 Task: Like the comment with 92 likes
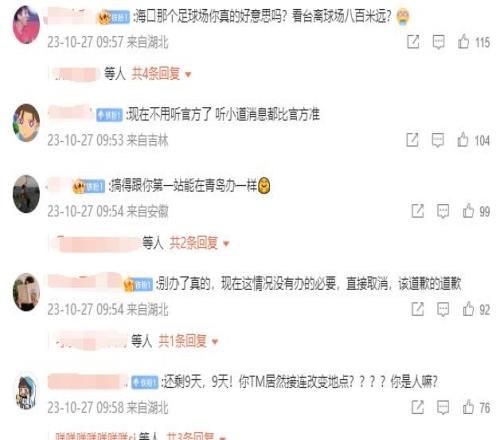tap(468, 309)
